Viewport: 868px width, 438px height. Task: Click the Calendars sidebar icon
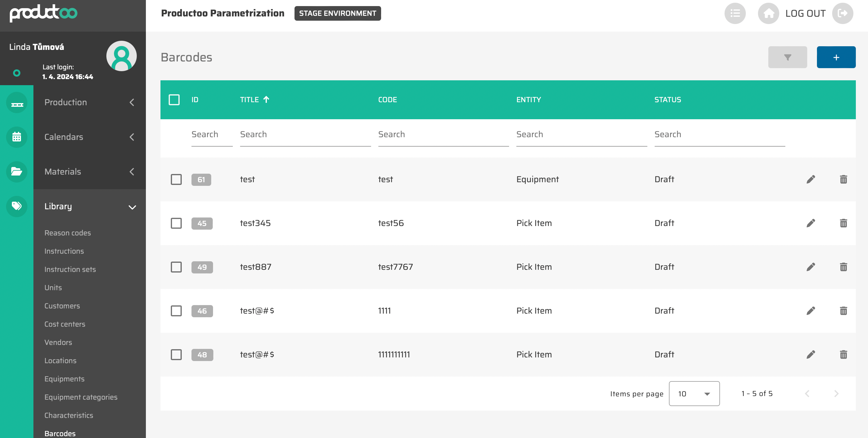click(16, 137)
